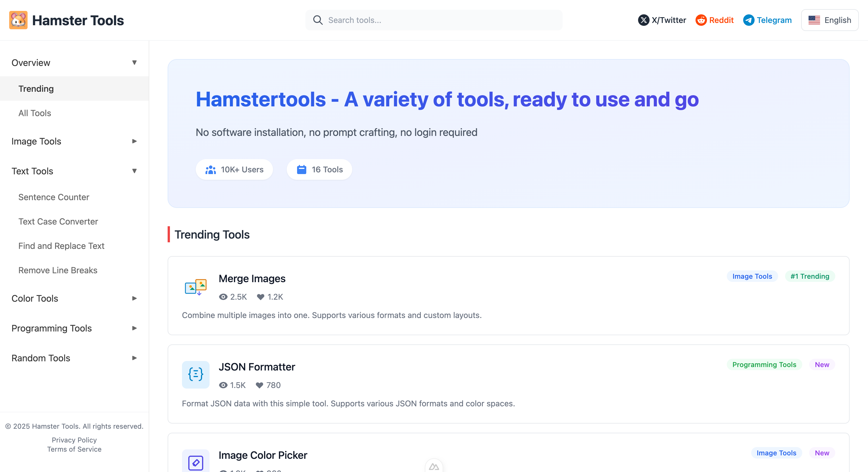Viewport: 868px width, 472px height.
Task: Click the Programming Tools section label
Action: tap(52, 328)
